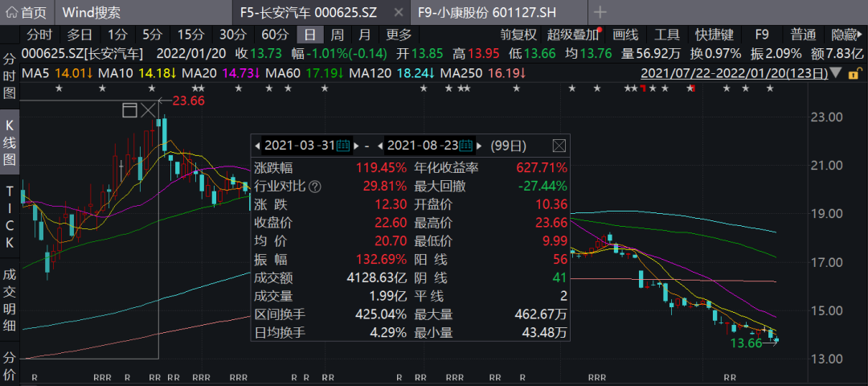Viewport: 868px width, 386px height.
Task: Click the help icon beside 行业对比
Action: [315, 186]
